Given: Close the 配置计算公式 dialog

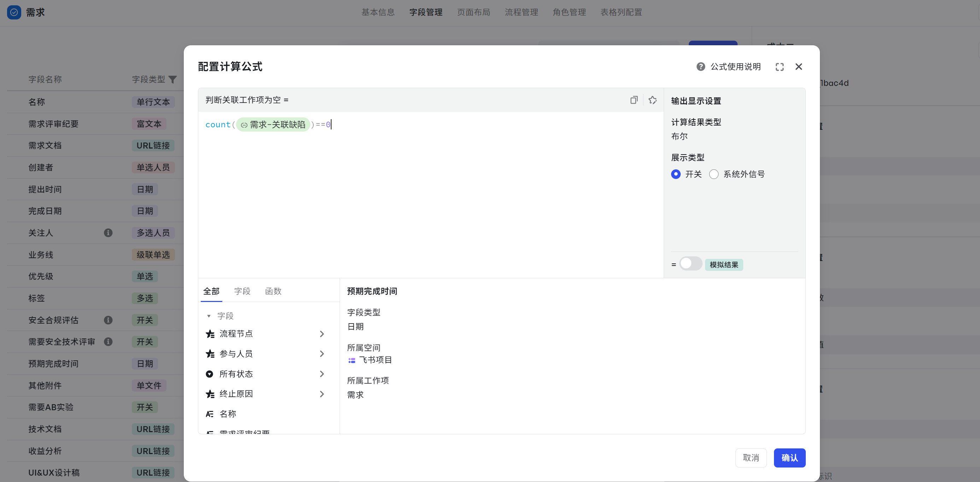Looking at the screenshot, I should pos(799,66).
